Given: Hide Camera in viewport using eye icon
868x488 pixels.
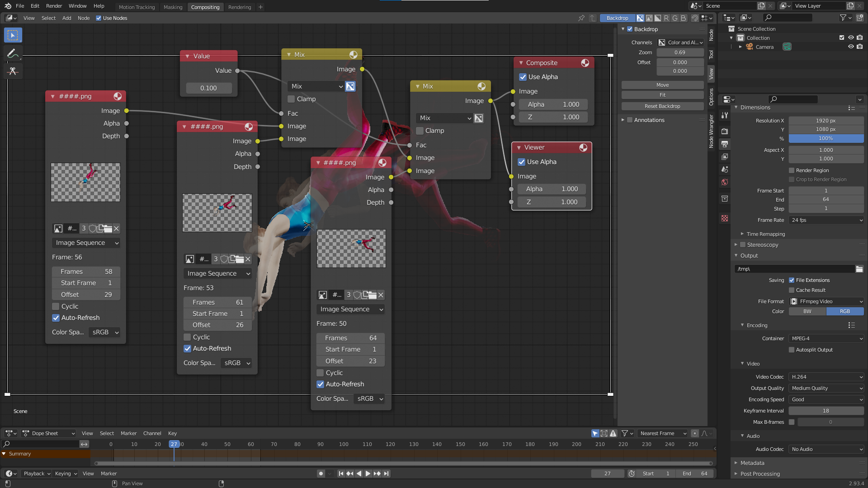Looking at the screenshot, I should [851, 47].
